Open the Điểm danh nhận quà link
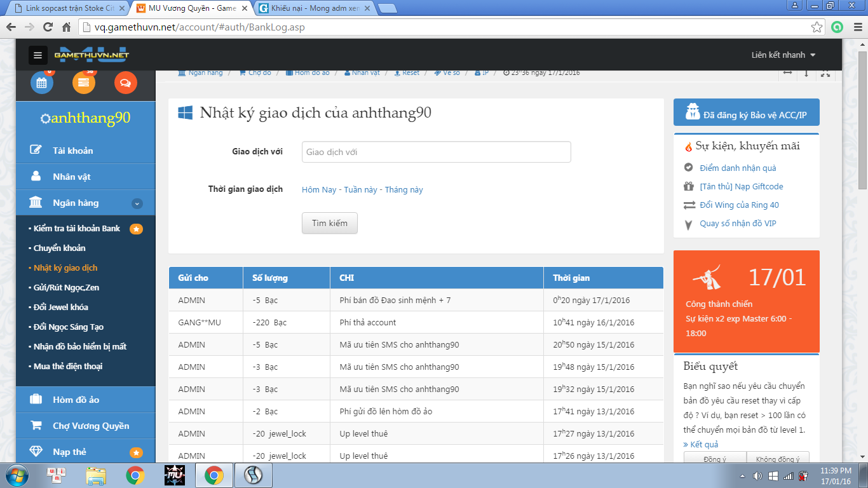The height and width of the screenshot is (488, 868). [x=738, y=168]
